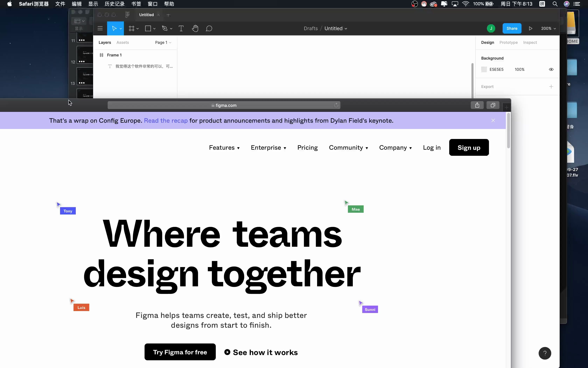
Task: Click Drafts in the file breadcrumb
Action: (310, 28)
